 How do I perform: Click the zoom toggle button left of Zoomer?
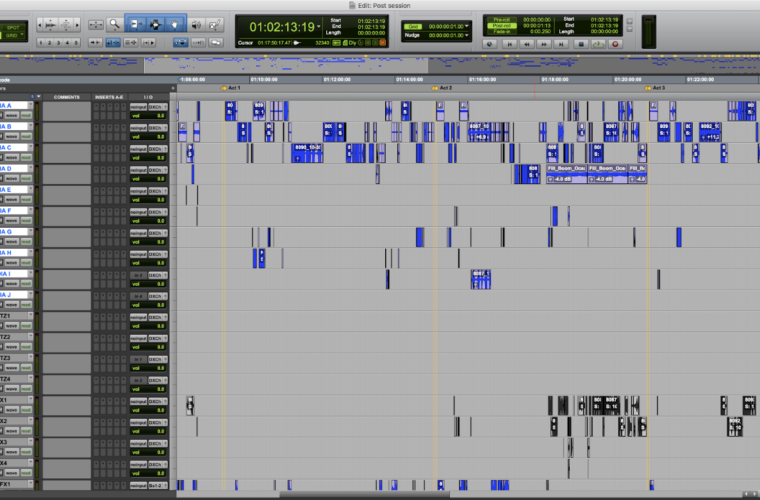(95, 24)
